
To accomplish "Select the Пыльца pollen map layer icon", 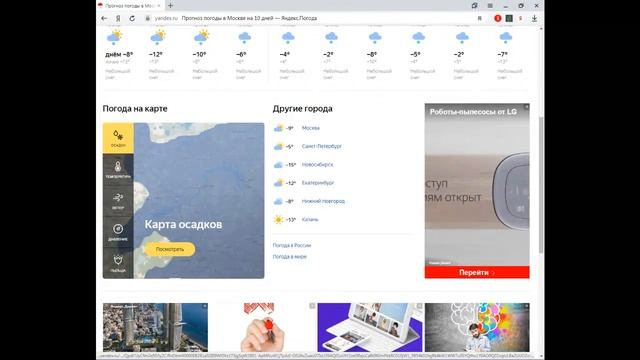I will coord(118,263).
